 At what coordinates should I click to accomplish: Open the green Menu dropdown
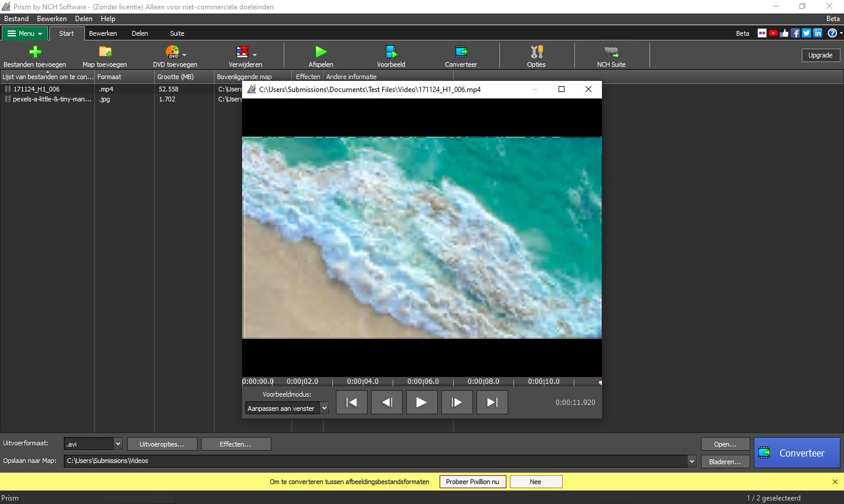tap(25, 33)
